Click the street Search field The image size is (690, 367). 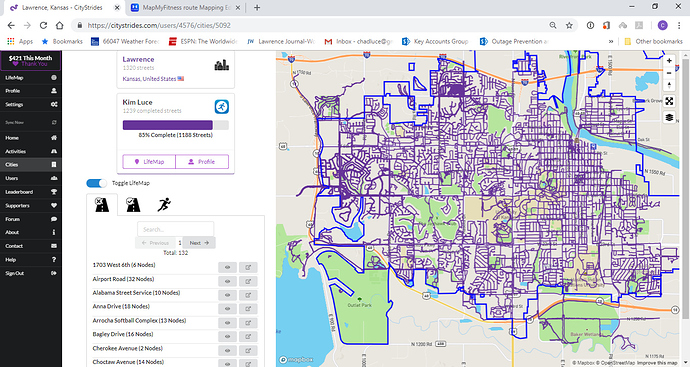(176, 229)
